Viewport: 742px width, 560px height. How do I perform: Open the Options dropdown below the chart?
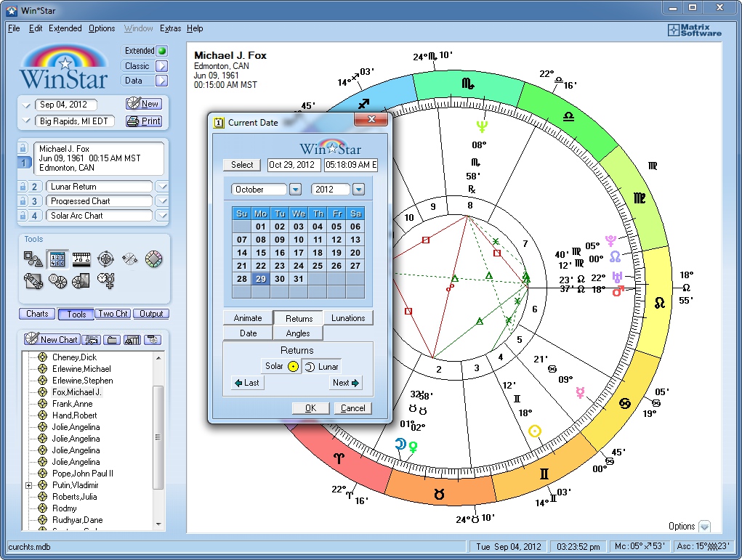pos(705,527)
